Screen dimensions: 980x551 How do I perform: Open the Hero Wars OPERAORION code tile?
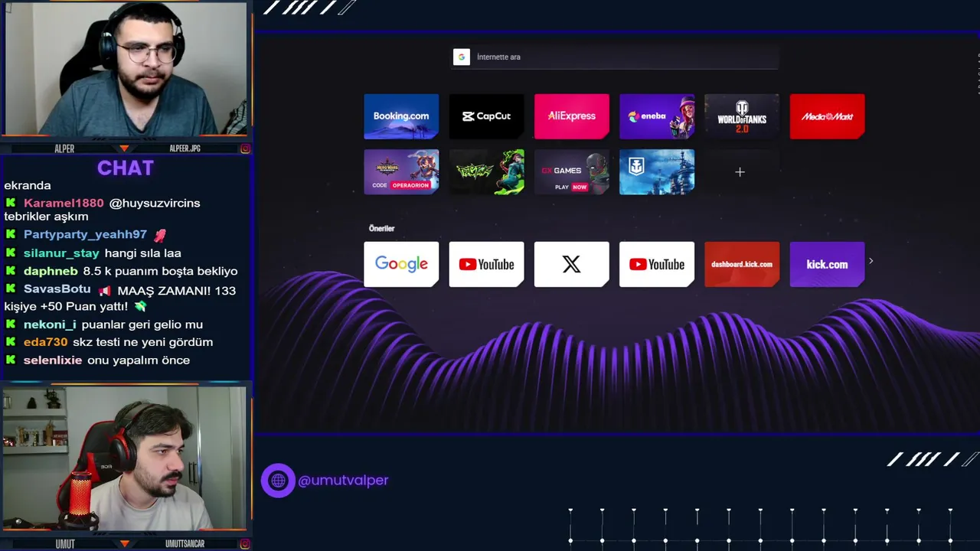coord(401,172)
